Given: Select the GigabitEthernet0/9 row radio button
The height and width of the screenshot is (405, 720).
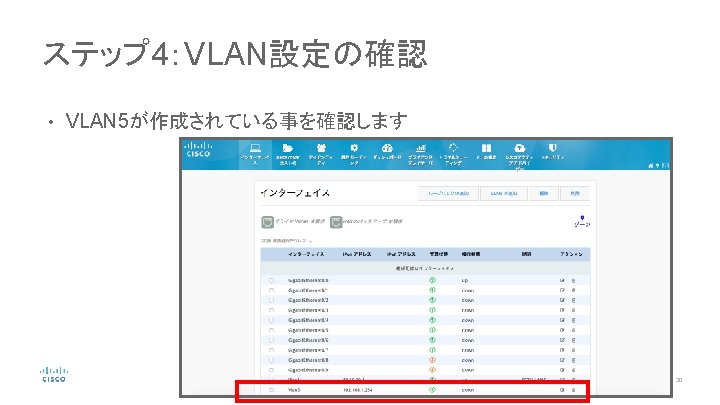Looking at the screenshot, I should tap(271, 370).
